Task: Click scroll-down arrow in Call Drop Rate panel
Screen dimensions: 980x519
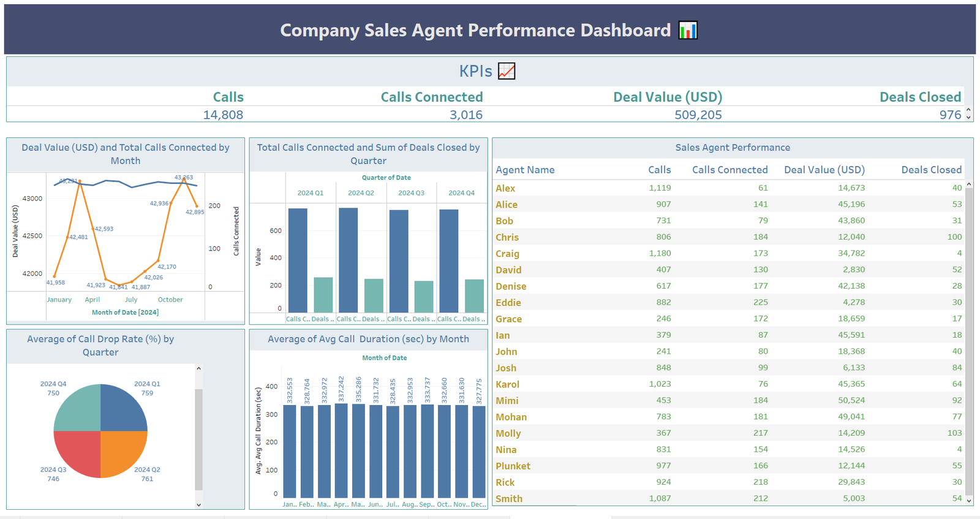Action: tap(198, 504)
